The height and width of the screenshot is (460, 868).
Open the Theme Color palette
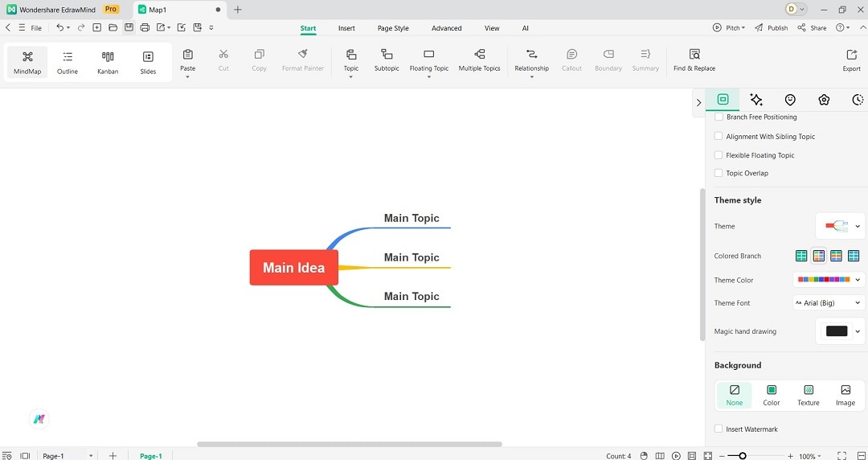[829, 279]
